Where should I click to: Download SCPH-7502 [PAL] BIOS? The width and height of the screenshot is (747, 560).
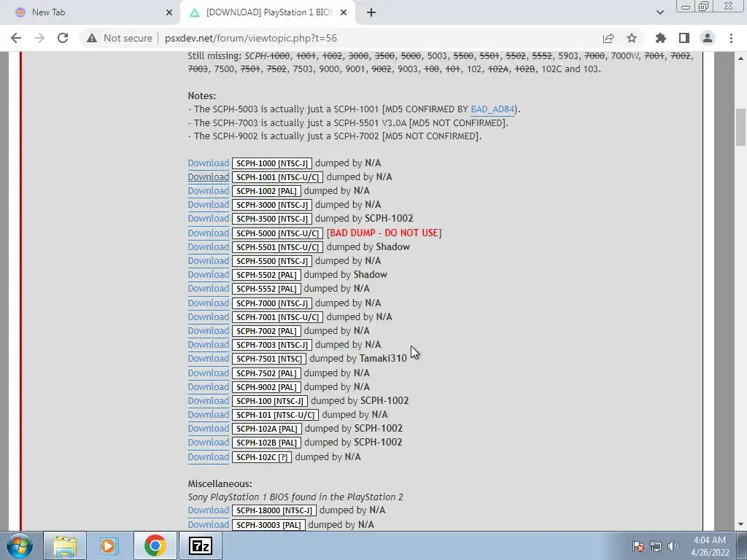(208, 373)
